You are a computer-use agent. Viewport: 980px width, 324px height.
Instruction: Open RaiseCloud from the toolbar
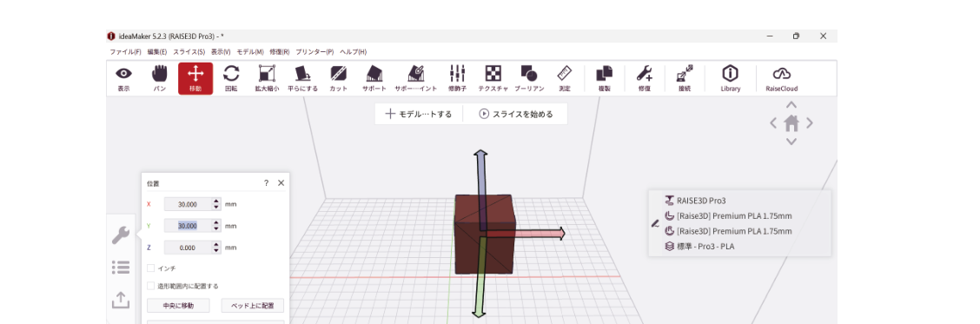point(781,79)
